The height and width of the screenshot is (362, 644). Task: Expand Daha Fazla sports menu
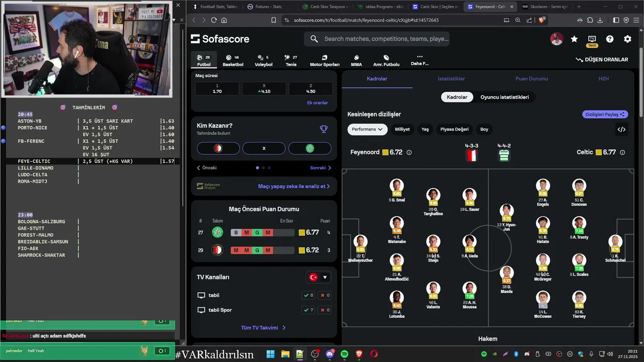[x=420, y=60]
